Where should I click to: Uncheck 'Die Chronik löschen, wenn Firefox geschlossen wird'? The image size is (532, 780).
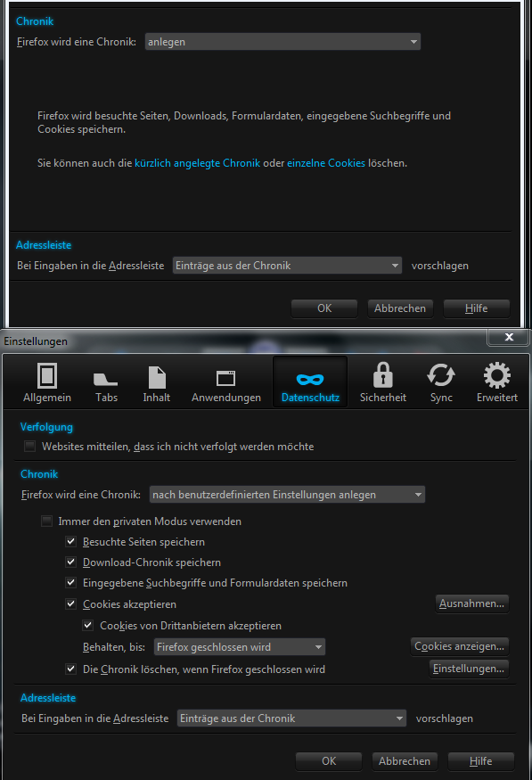click(x=71, y=669)
